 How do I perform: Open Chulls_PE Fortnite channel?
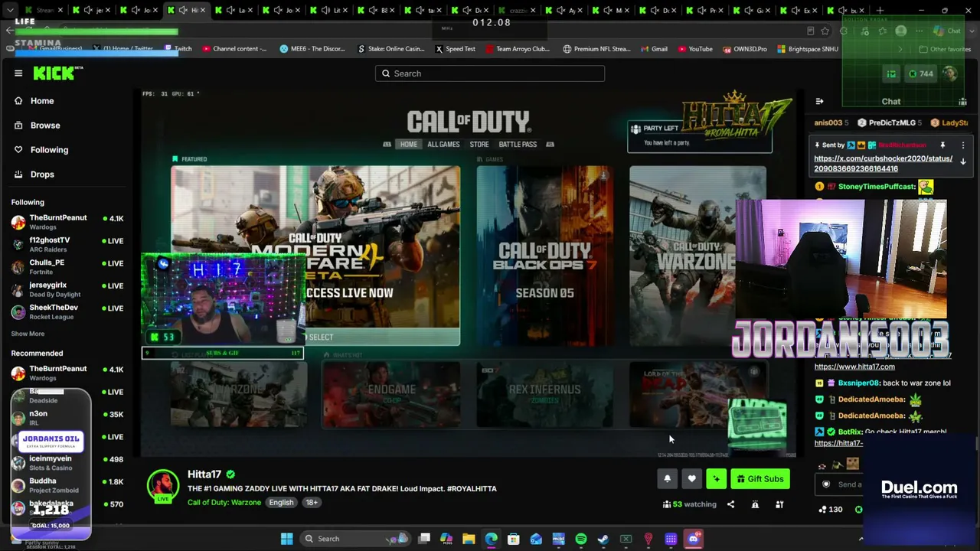click(x=67, y=266)
